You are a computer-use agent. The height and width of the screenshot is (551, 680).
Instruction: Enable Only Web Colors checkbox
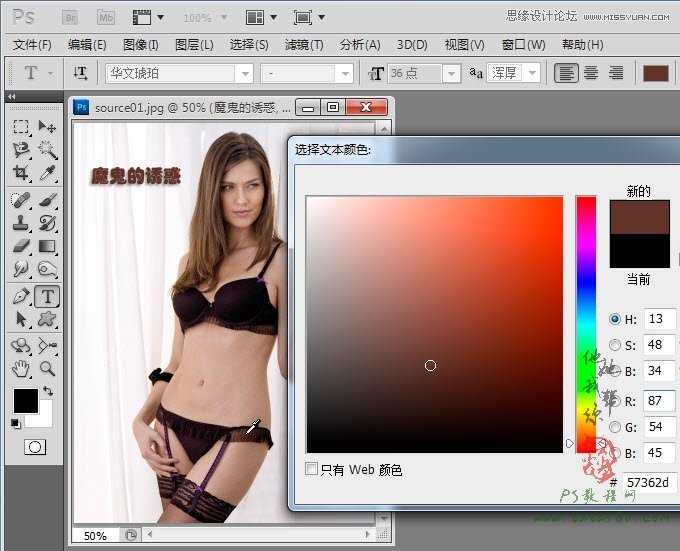[311, 469]
